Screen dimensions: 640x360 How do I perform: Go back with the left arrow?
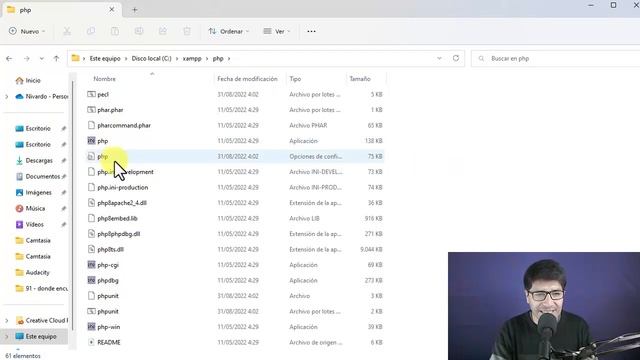tap(9, 59)
